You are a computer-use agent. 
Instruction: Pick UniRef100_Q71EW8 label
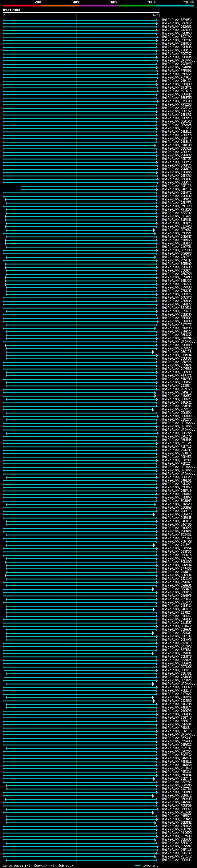(x=177, y=101)
